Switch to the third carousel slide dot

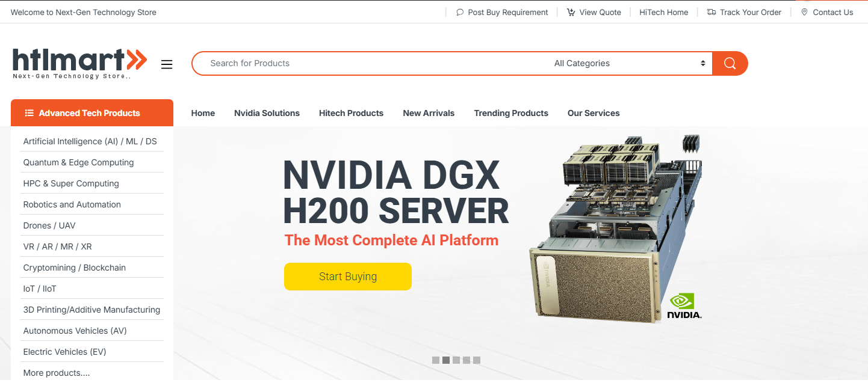click(x=456, y=360)
